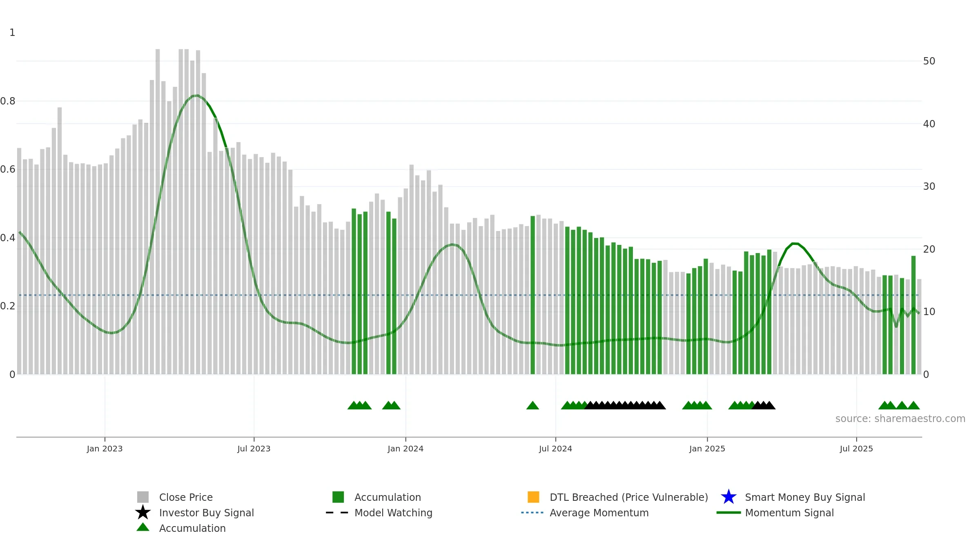Click the Jul 2025 axis label
980x551 pixels.
pyautogui.click(x=856, y=449)
